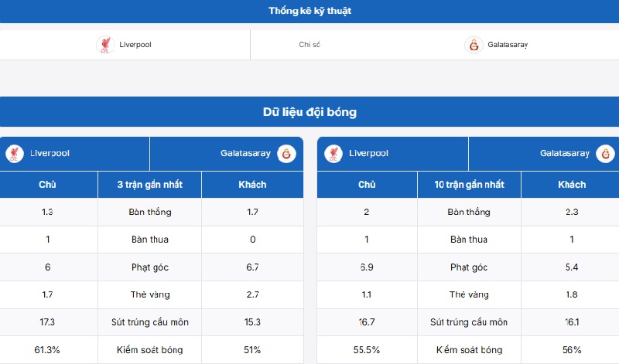Click the 61.3% possession value
Viewport: 619px width, 364px height.
pos(48,350)
